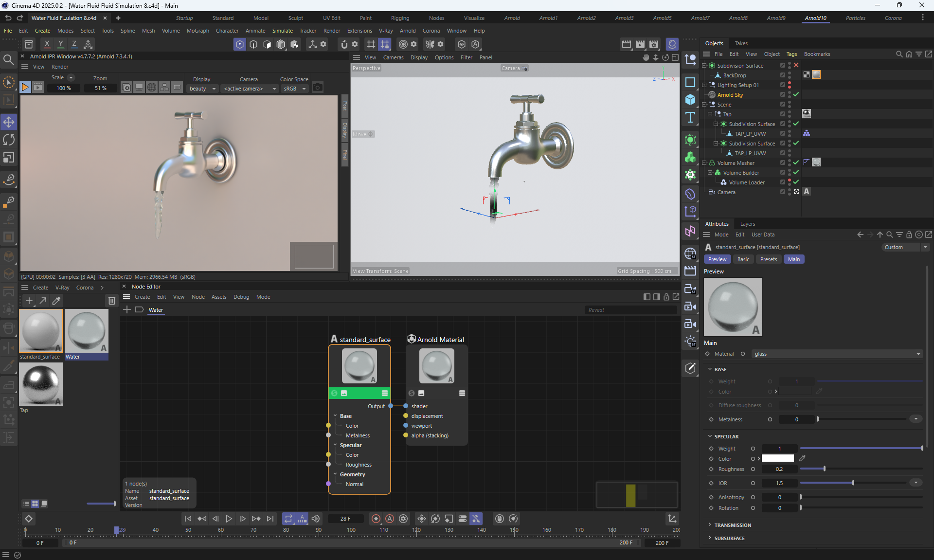The image size is (934, 560).
Task: Click the eyedropper next to Specular Color
Action: (x=802, y=458)
